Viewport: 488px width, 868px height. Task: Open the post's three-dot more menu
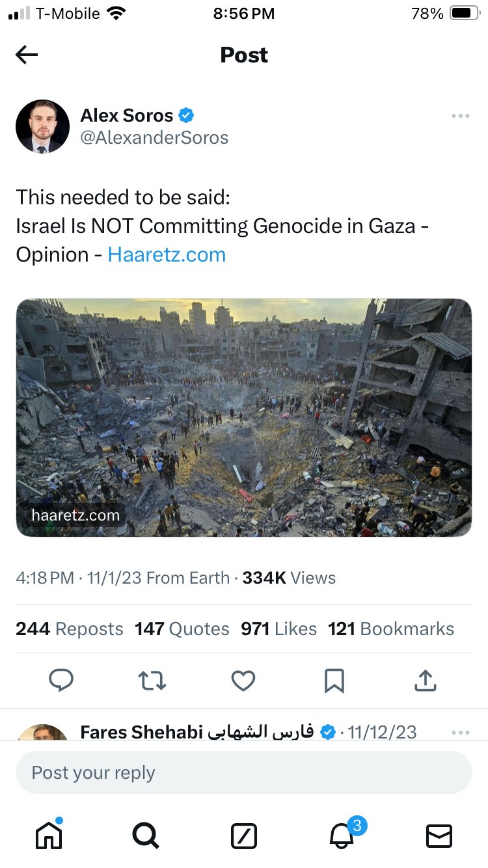pos(460,116)
